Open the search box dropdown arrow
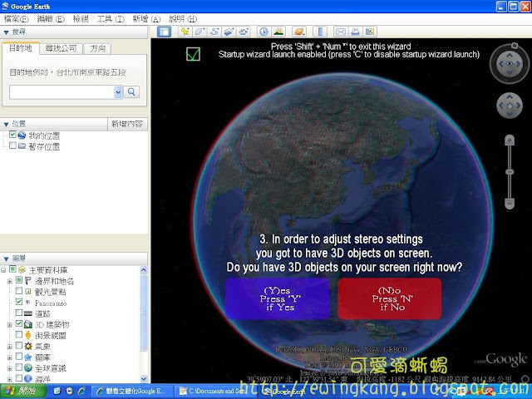Viewport: 532px width, 399px height. pos(118,92)
